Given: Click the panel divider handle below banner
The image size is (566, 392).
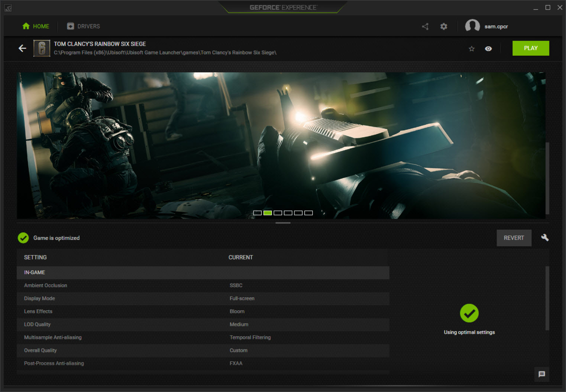Looking at the screenshot, I should [283, 223].
